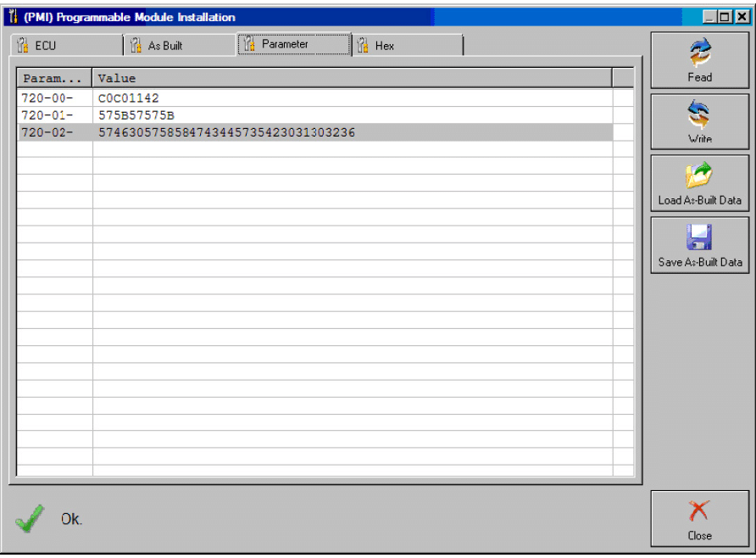
Task: Click value C0C01142 in the table
Action: [129, 98]
